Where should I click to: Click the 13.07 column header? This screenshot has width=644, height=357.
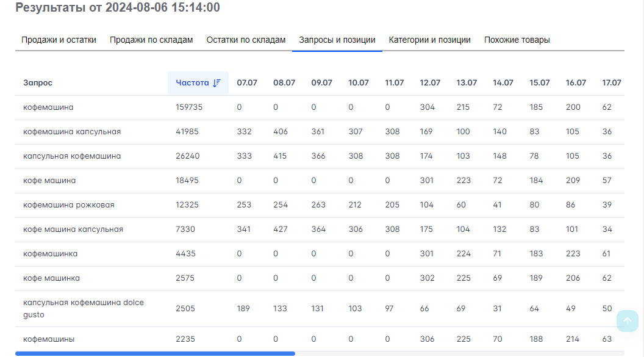(467, 82)
